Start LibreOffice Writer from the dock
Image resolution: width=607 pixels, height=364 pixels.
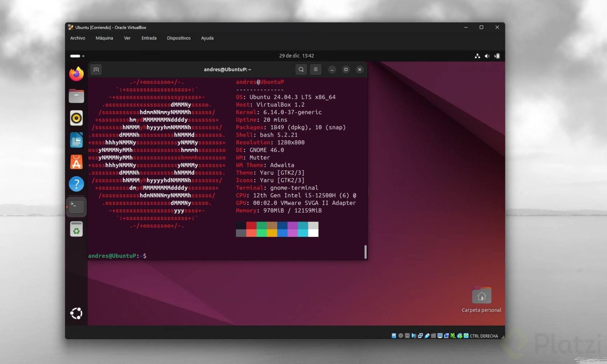[76, 140]
